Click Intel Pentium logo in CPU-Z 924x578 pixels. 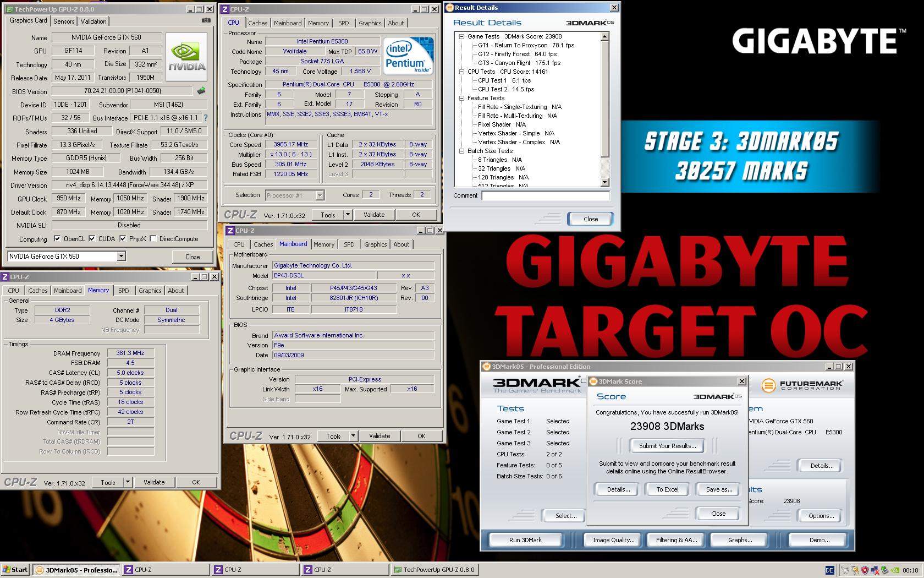(x=408, y=56)
